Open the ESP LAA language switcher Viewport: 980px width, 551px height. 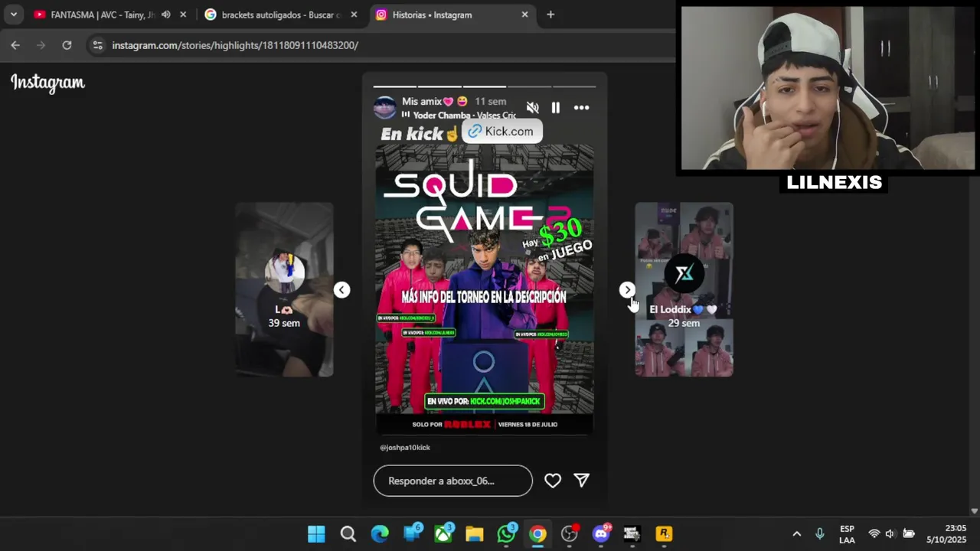847,534
